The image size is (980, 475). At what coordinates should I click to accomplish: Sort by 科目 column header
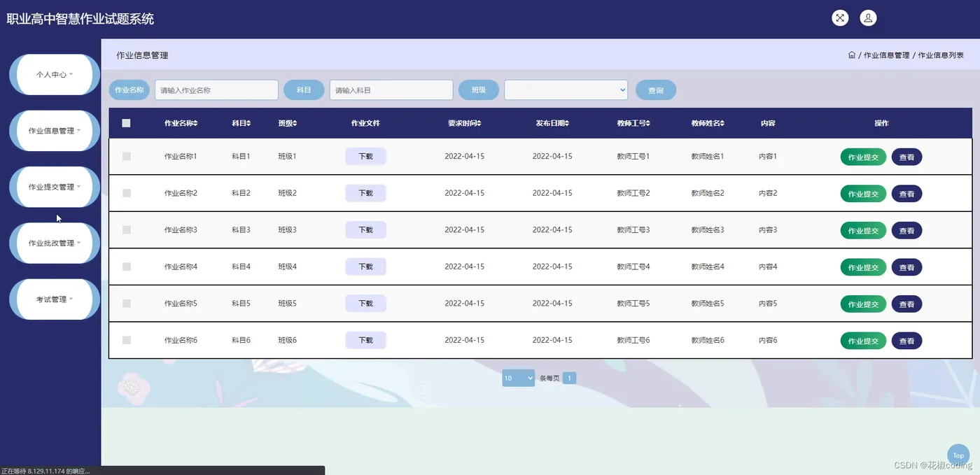coord(241,123)
